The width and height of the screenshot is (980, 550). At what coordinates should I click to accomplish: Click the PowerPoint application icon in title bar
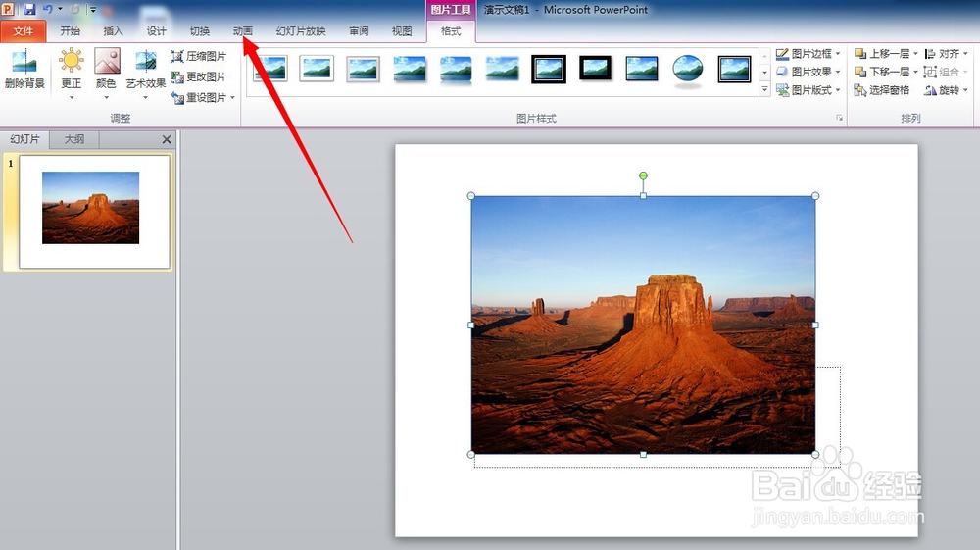tap(8, 9)
